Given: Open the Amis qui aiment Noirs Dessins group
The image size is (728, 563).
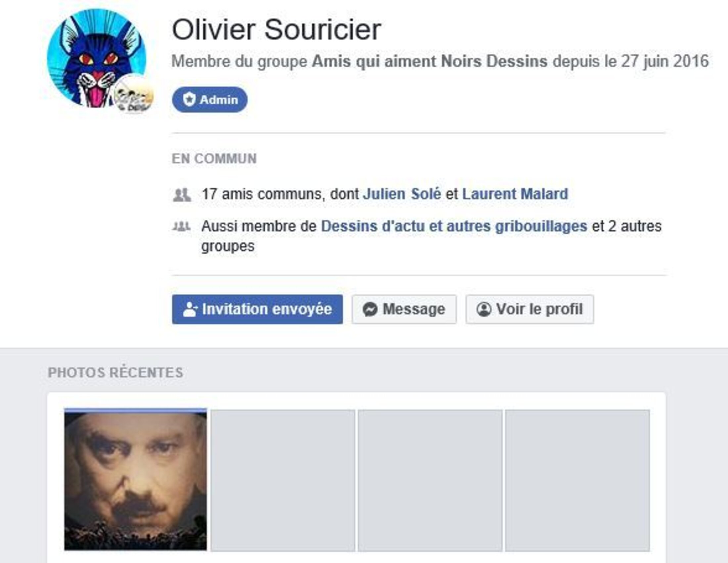Looking at the screenshot, I should (x=430, y=61).
